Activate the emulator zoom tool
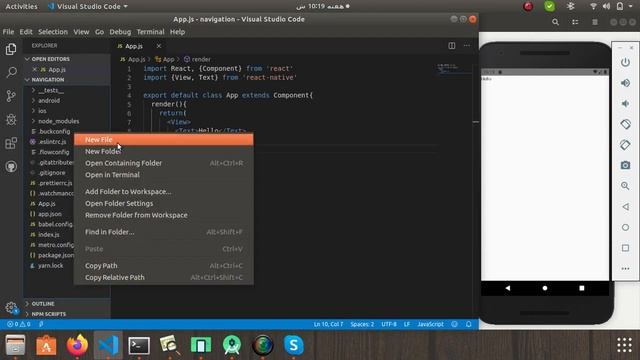 point(625,186)
